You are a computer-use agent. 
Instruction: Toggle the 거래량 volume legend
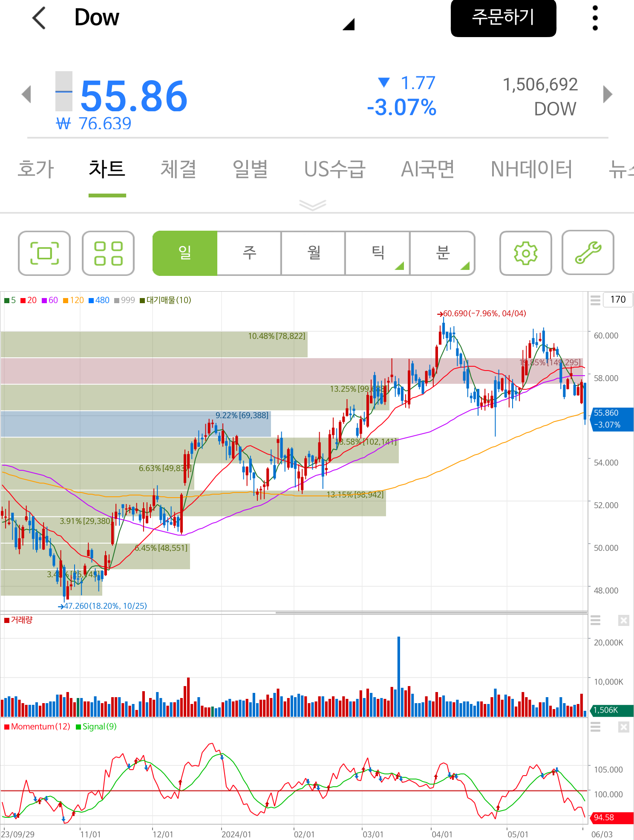[18, 620]
